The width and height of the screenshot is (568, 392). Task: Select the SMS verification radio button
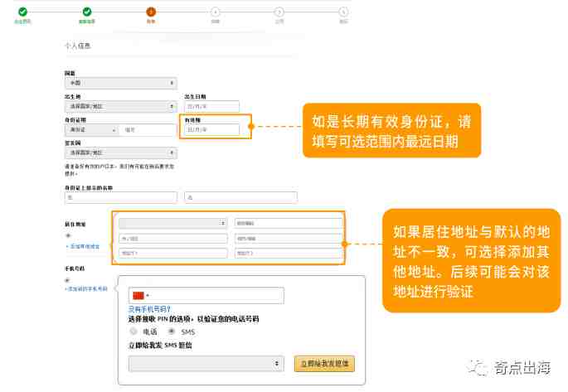[172, 332]
